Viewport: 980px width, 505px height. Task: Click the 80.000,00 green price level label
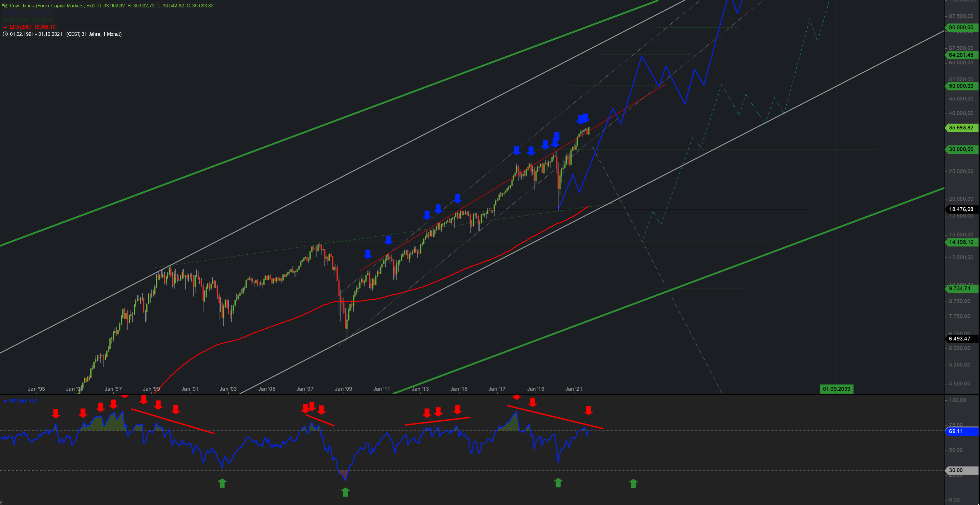click(x=961, y=27)
